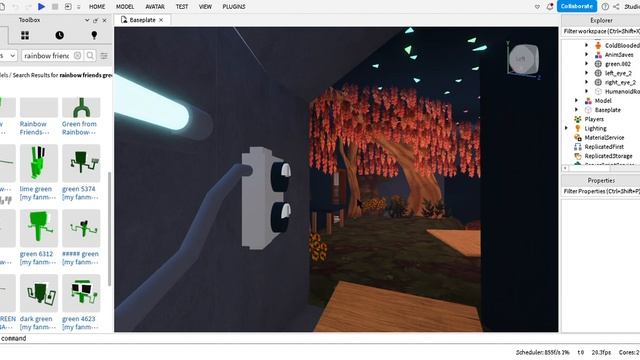Image resolution: width=640 pixels, height=360 pixels.
Task: Expand the green.002 mesh in Explorer
Action: click(x=587, y=64)
